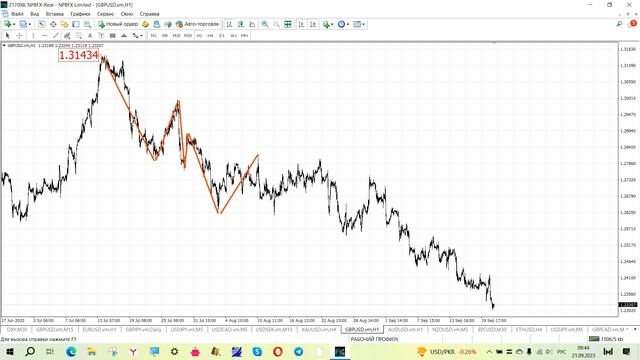Image resolution: width=640 pixels, height=360 pixels.
Task: Open the Окно menu
Action: 127,14
